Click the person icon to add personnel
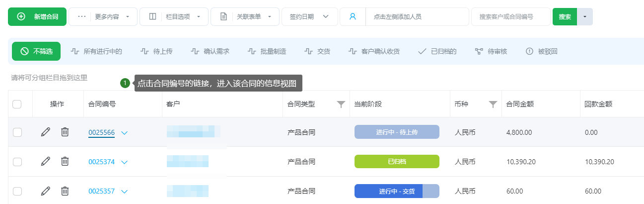Image resolution: width=644 pixels, height=204 pixels. (353, 16)
